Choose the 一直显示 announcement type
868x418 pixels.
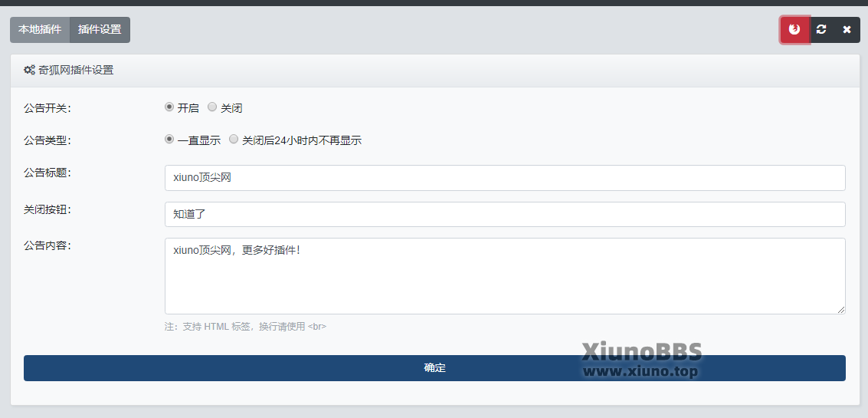(169, 139)
